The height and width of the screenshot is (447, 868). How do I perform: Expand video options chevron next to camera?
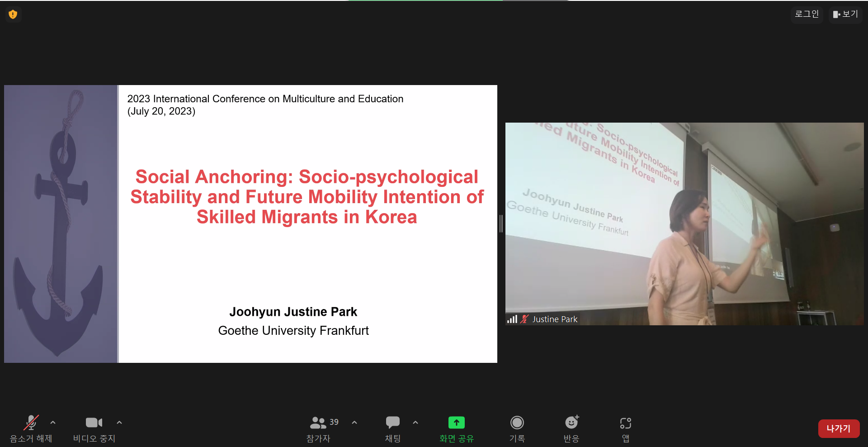click(x=119, y=423)
